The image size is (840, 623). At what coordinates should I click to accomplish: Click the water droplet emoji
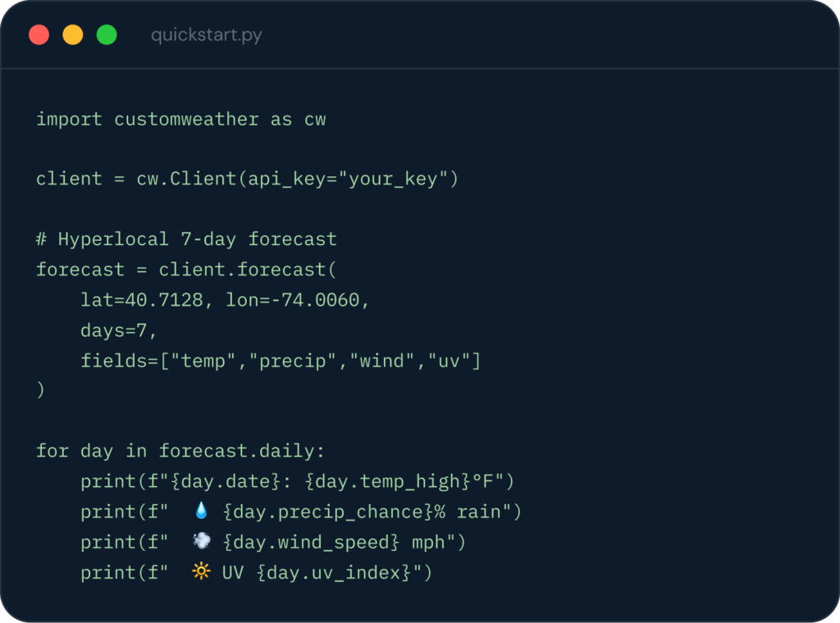point(202,511)
